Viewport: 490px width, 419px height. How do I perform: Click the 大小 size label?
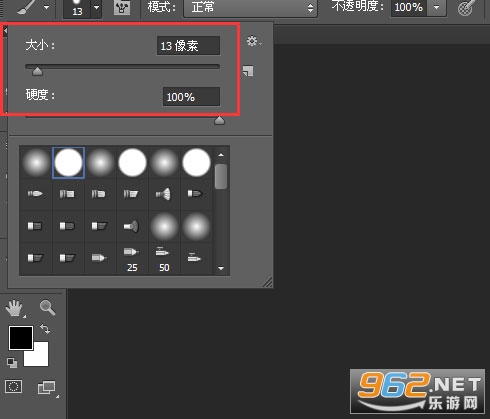point(40,45)
